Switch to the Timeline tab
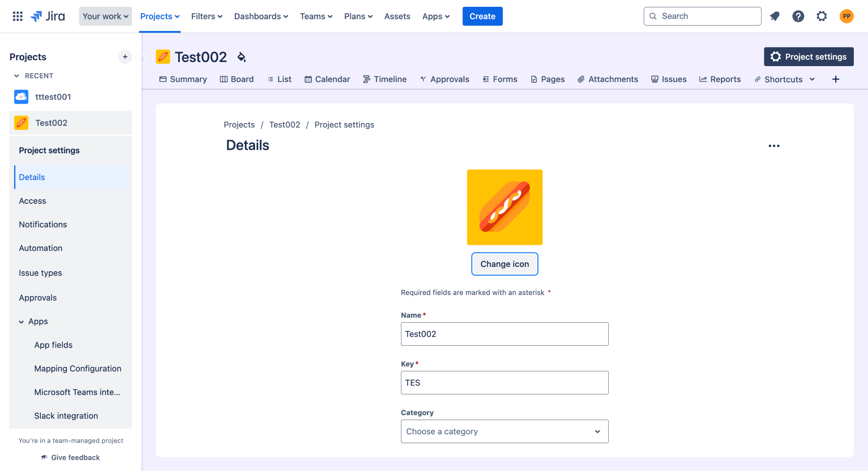Image resolution: width=868 pixels, height=471 pixels. tap(384, 79)
